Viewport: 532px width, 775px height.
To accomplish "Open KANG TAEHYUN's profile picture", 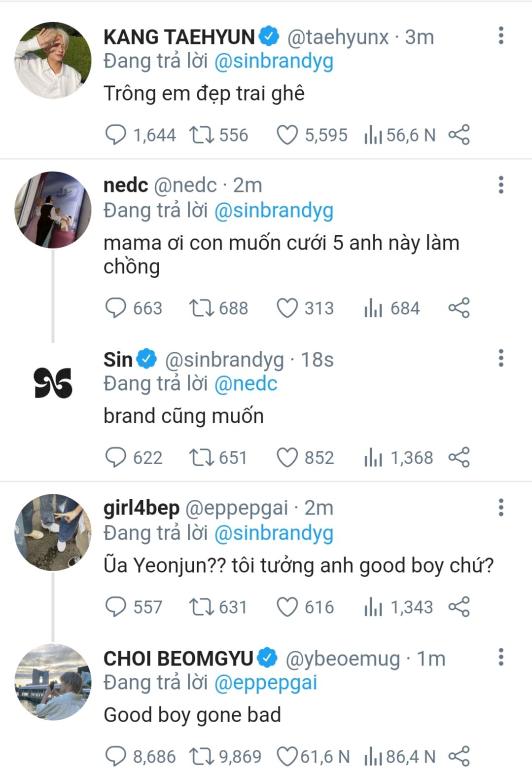I will click(x=53, y=60).
